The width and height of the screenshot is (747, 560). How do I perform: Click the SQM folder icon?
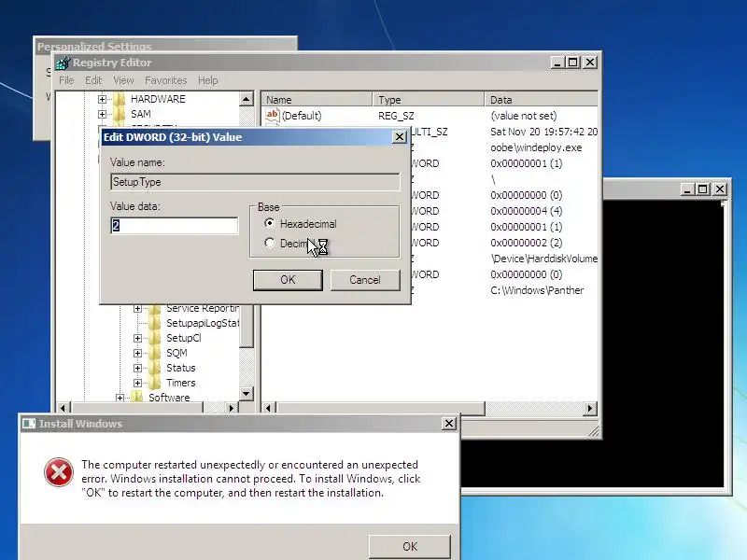[x=155, y=353]
